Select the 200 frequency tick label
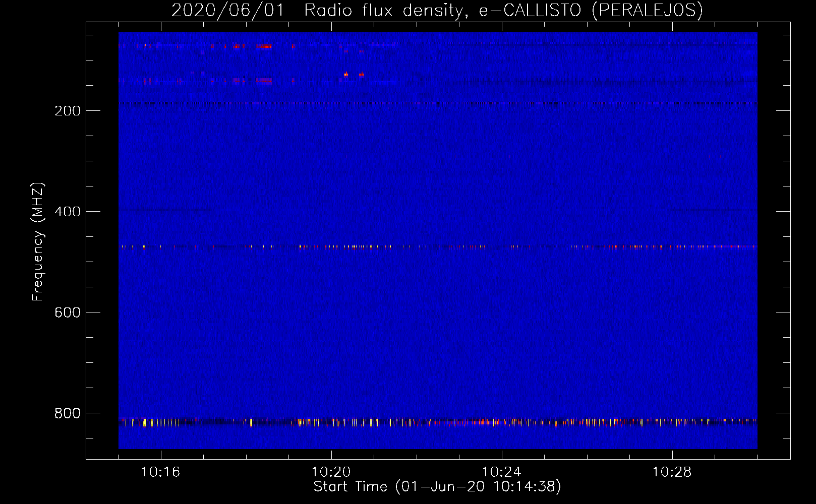 pos(68,111)
